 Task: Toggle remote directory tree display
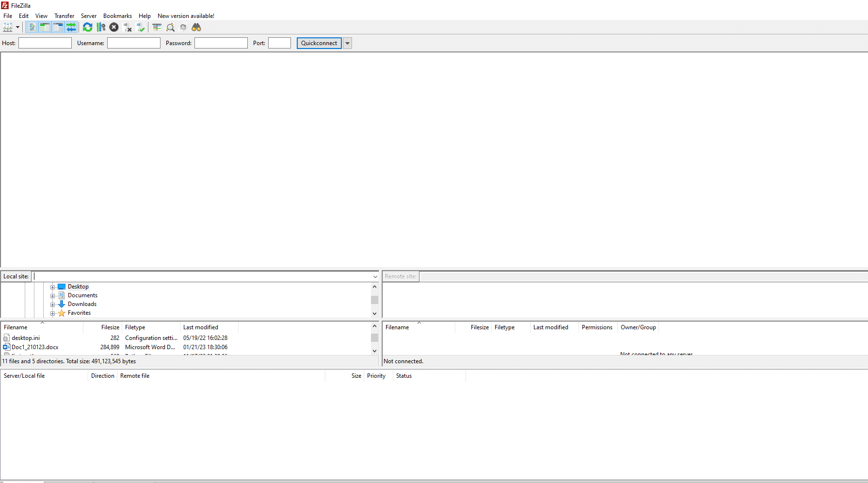coord(58,27)
